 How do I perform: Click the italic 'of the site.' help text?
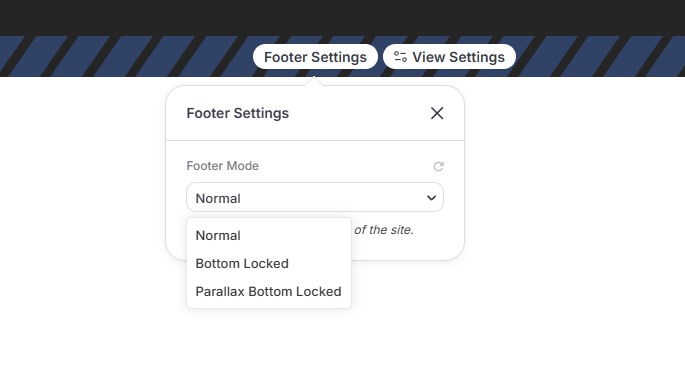click(384, 230)
